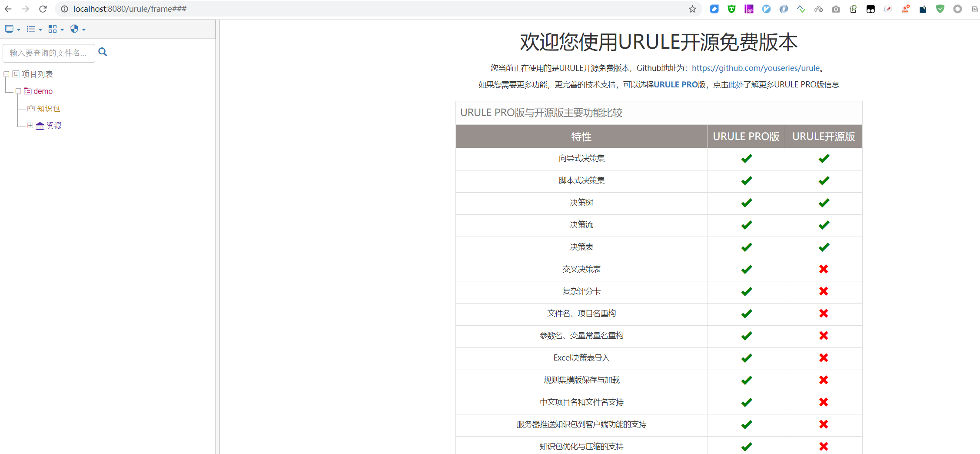The height and width of the screenshot is (454, 980).
Task: Click the dark blue box extension icon
Action: (923, 9)
